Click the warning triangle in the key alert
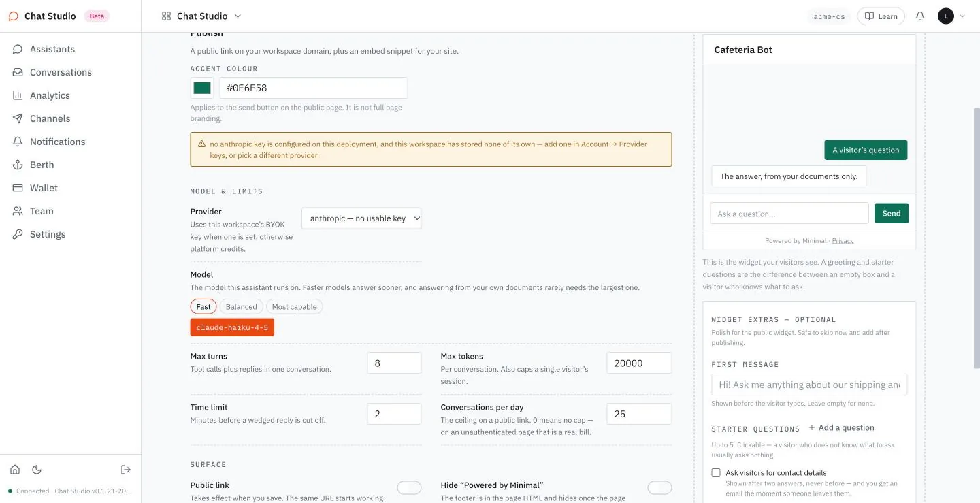Image resolution: width=980 pixels, height=503 pixels. click(x=201, y=144)
